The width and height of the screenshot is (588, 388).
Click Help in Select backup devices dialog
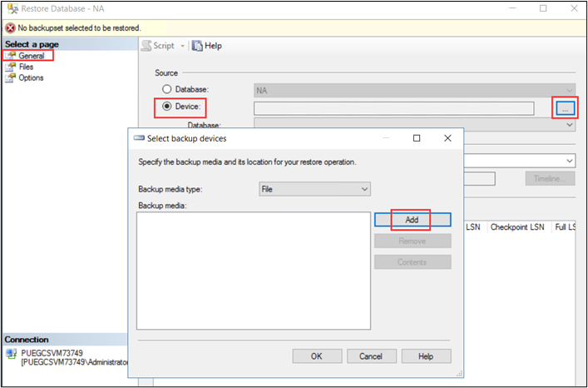(426, 356)
